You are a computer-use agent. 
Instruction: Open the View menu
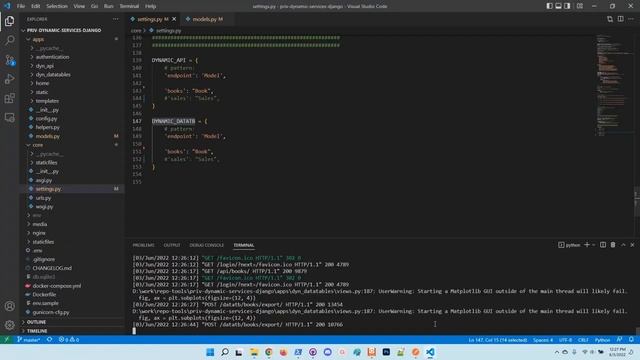tap(79, 6)
